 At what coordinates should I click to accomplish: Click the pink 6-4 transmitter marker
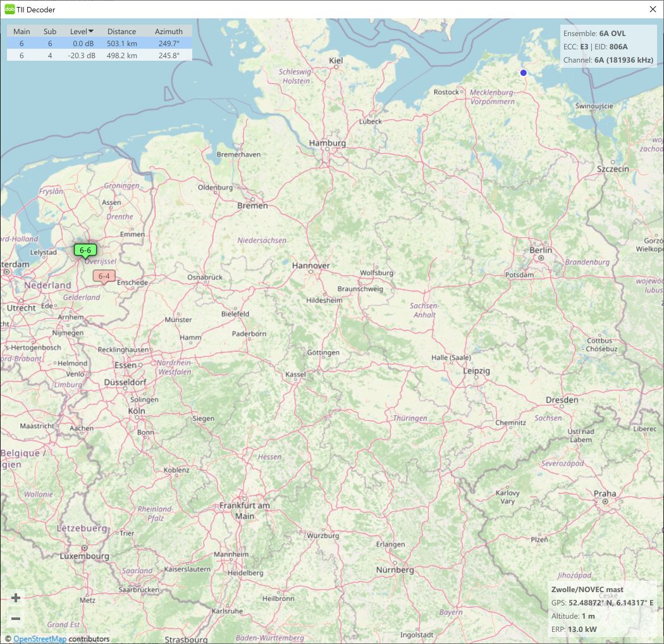pos(104,276)
